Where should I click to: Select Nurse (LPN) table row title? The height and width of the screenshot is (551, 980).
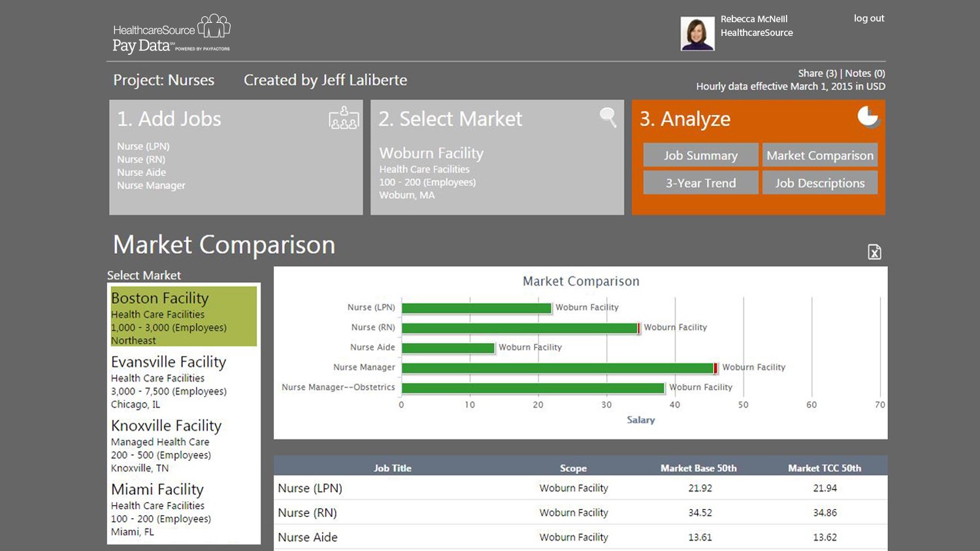tap(310, 488)
